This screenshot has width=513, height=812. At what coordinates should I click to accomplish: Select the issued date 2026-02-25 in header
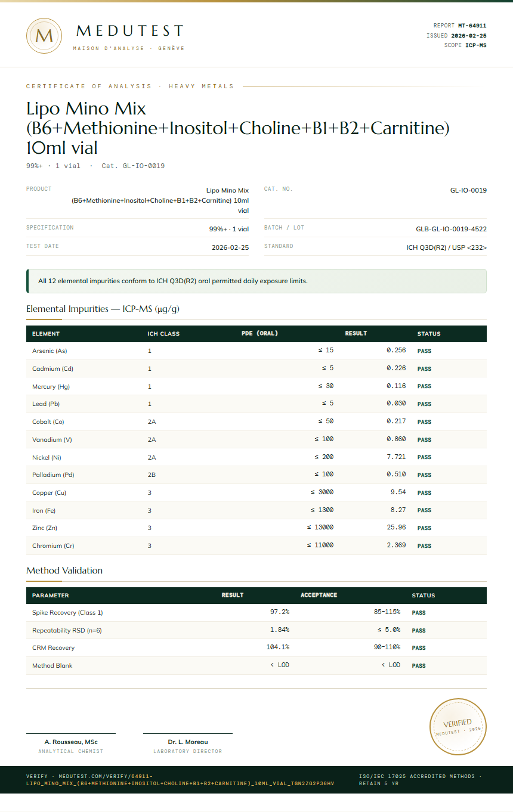tap(468, 36)
